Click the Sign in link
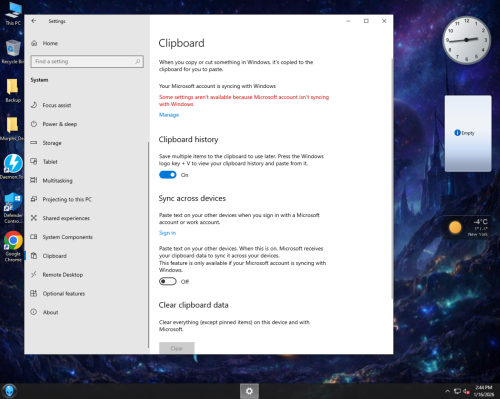Image resolution: width=500 pixels, height=399 pixels. (167, 233)
